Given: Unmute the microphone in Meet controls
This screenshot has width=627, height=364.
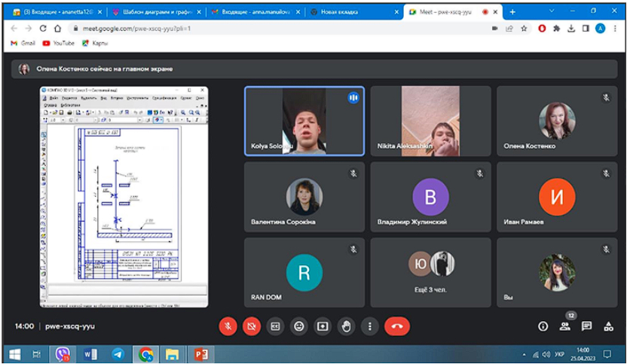Looking at the screenshot, I should (x=227, y=326).
